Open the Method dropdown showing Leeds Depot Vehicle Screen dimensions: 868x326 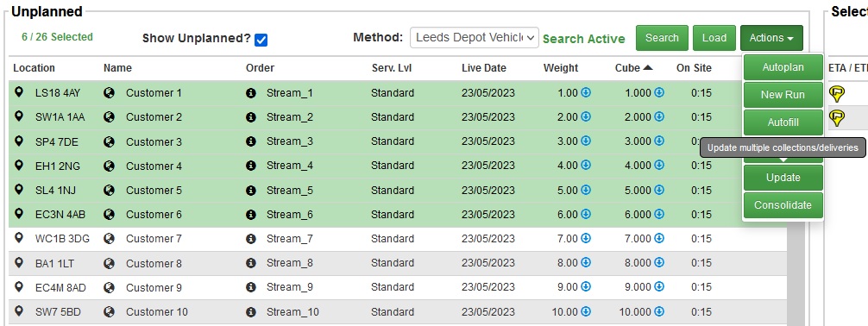tap(475, 38)
